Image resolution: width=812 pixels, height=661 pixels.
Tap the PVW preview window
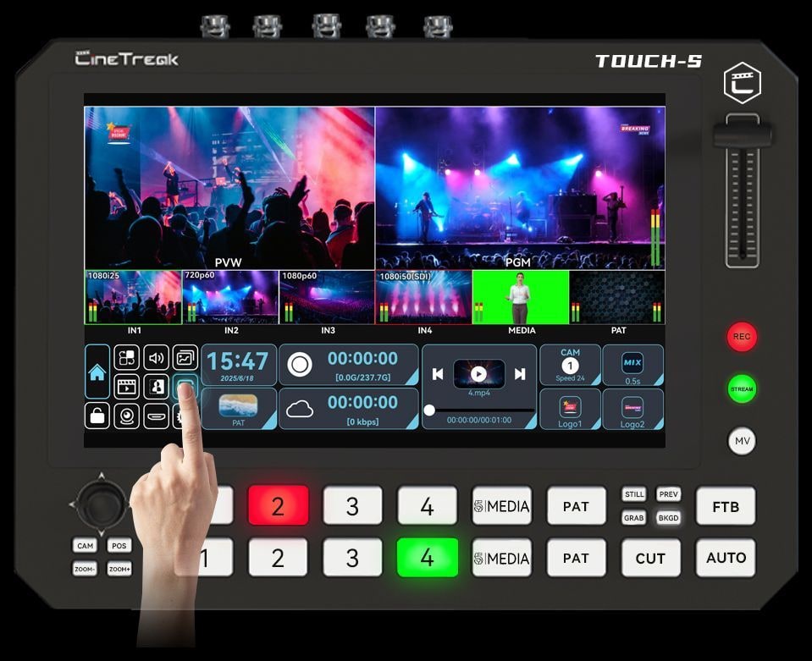click(x=229, y=188)
